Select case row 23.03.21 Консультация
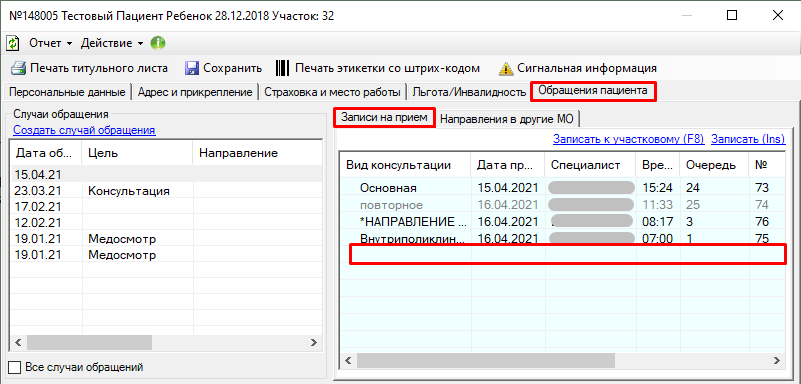This screenshot has width=801, height=384. [x=167, y=191]
